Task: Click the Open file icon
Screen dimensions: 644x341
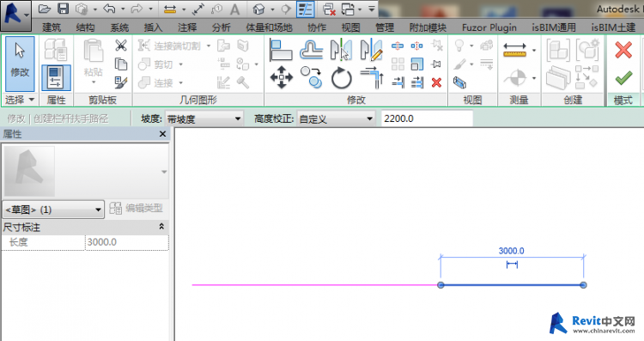Action: point(45,9)
